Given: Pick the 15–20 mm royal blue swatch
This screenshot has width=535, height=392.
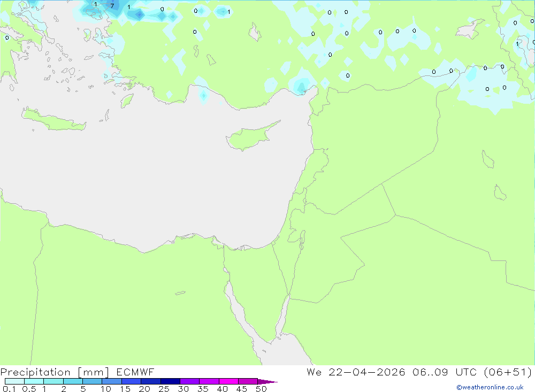Looking at the screenshot, I should point(132,381).
